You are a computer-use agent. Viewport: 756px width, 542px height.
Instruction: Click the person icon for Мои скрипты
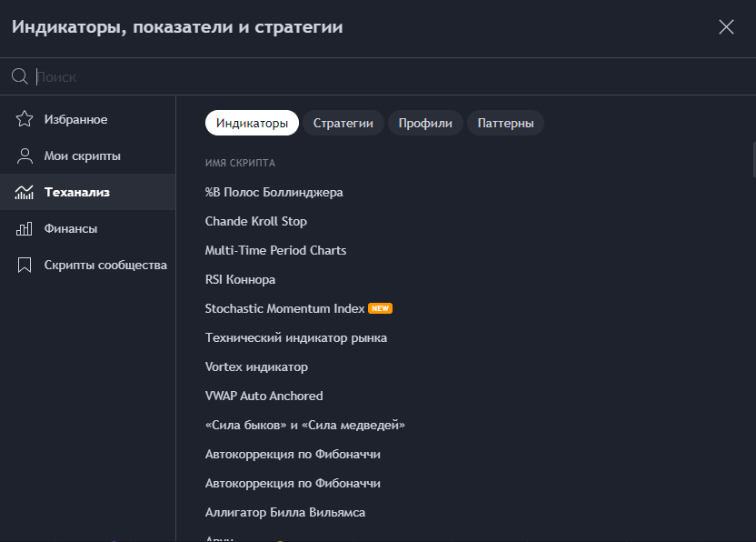25,156
